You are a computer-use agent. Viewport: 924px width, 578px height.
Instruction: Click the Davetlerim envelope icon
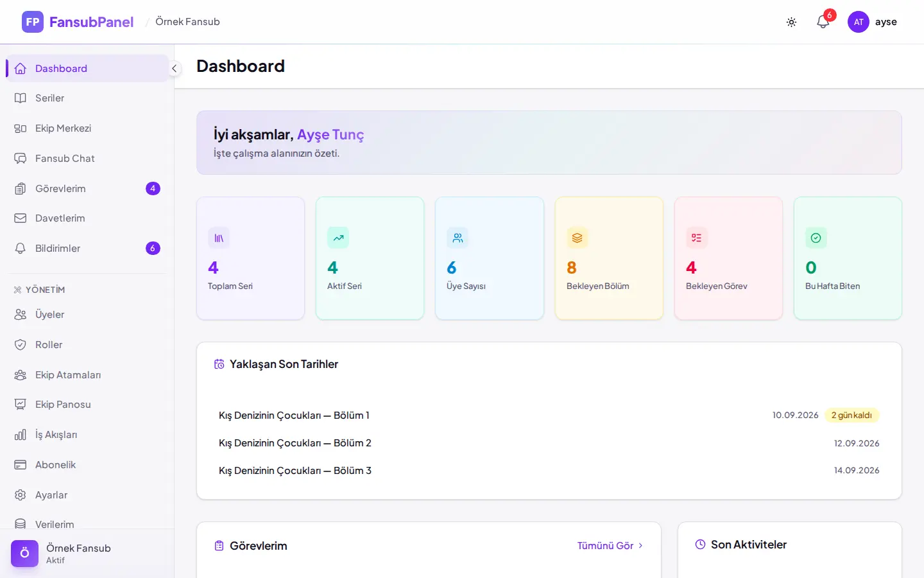[x=21, y=218]
